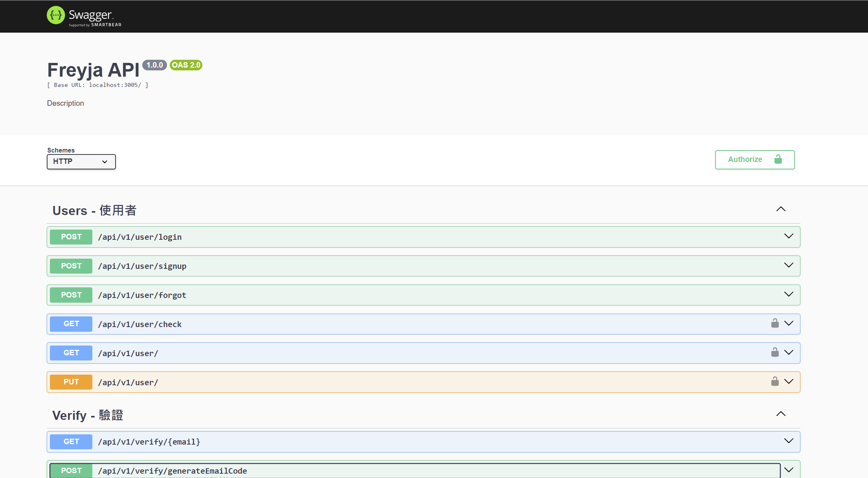Viewport: 868px width, 478px height.
Task: Click Users - 使用者 section heading
Action: point(94,211)
